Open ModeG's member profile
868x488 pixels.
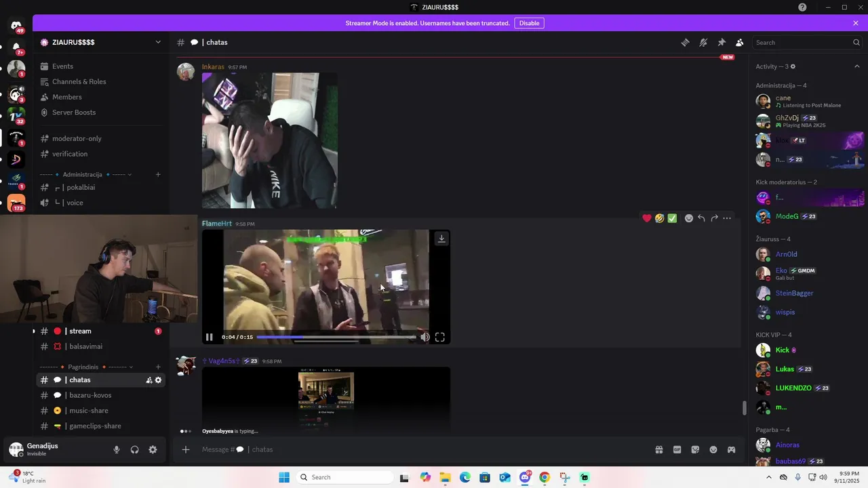[x=809, y=216]
